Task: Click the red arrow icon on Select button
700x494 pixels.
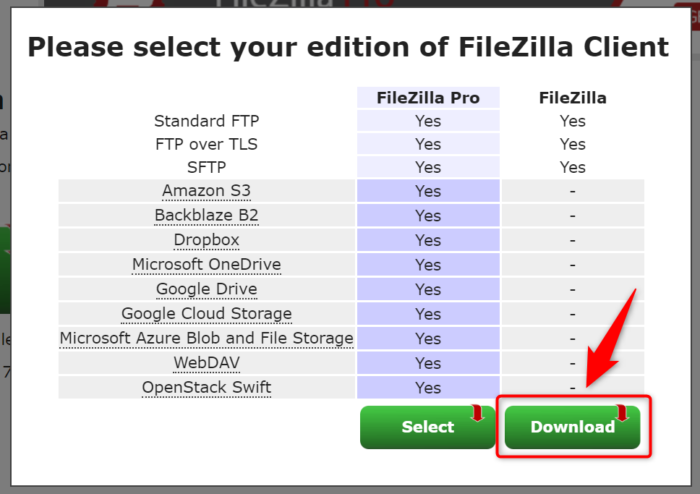Action: point(477,414)
